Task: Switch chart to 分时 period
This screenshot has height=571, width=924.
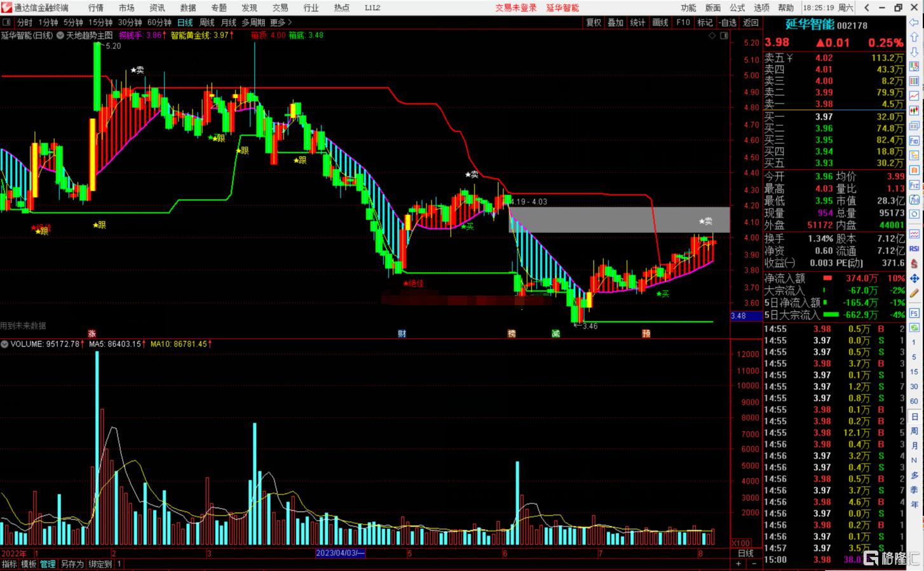Action: pyautogui.click(x=25, y=22)
